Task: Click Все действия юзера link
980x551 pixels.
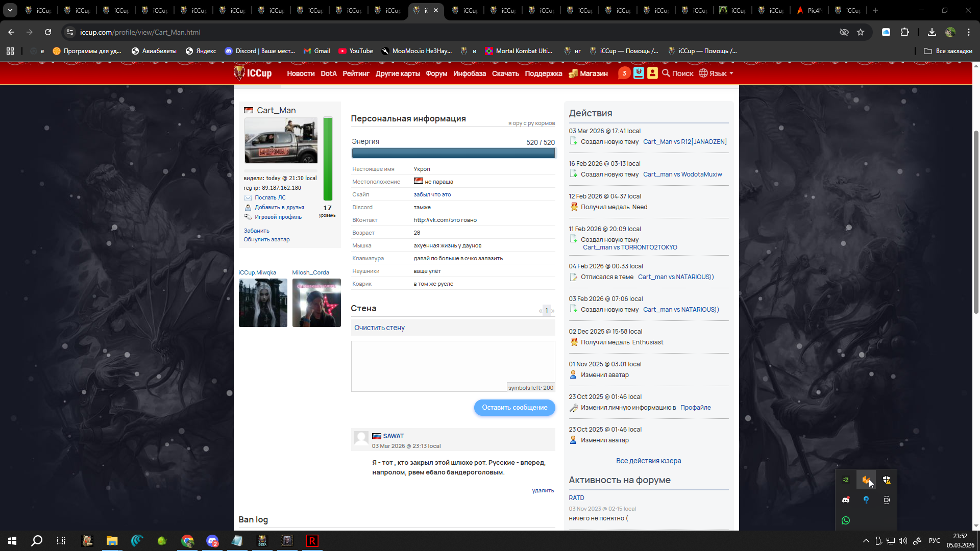Action: click(648, 461)
